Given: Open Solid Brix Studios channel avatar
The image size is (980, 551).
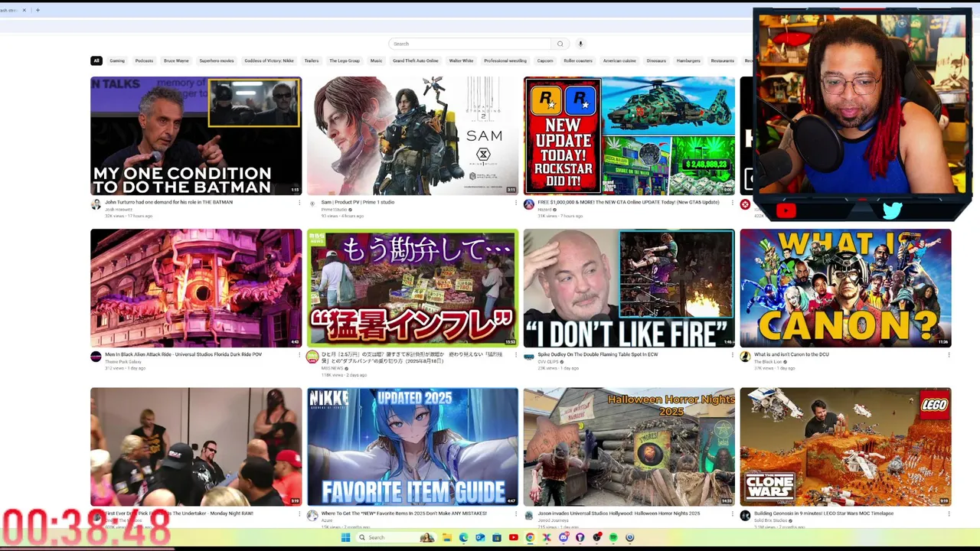Looking at the screenshot, I should (745, 516).
